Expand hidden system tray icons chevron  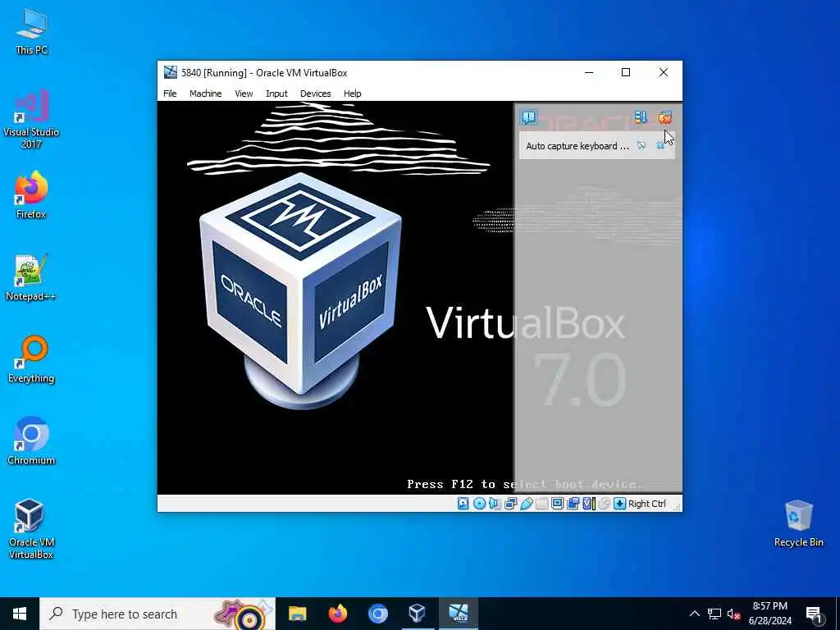coord(694,614)
